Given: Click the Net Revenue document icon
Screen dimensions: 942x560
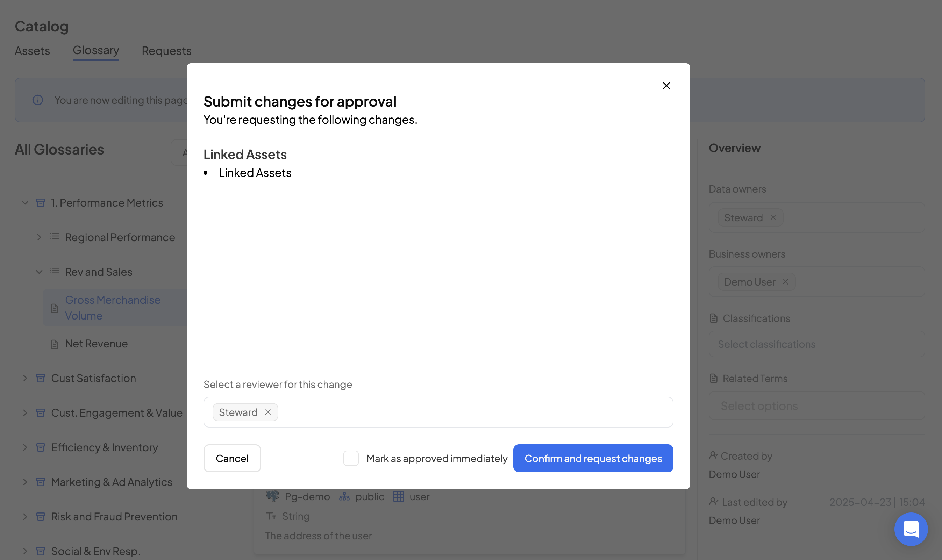Looking at the screenshot, I should 55,344.
